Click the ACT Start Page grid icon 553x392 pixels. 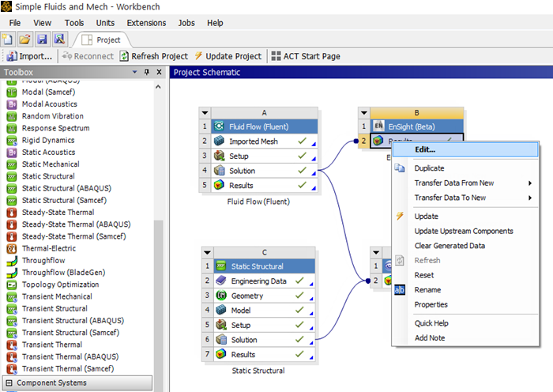[276, 56]
